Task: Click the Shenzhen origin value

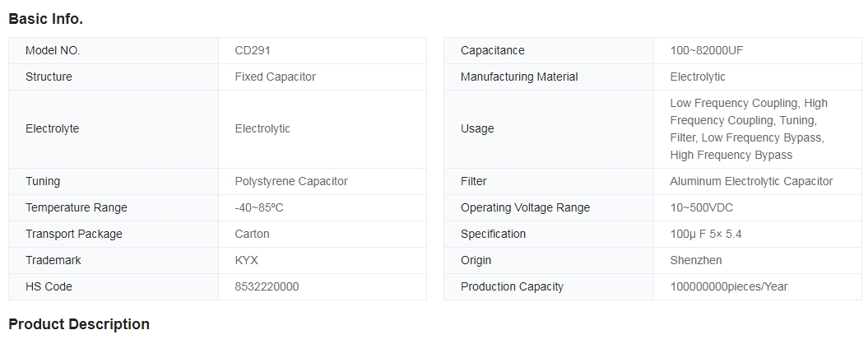Action: click(x=696, y=261)
